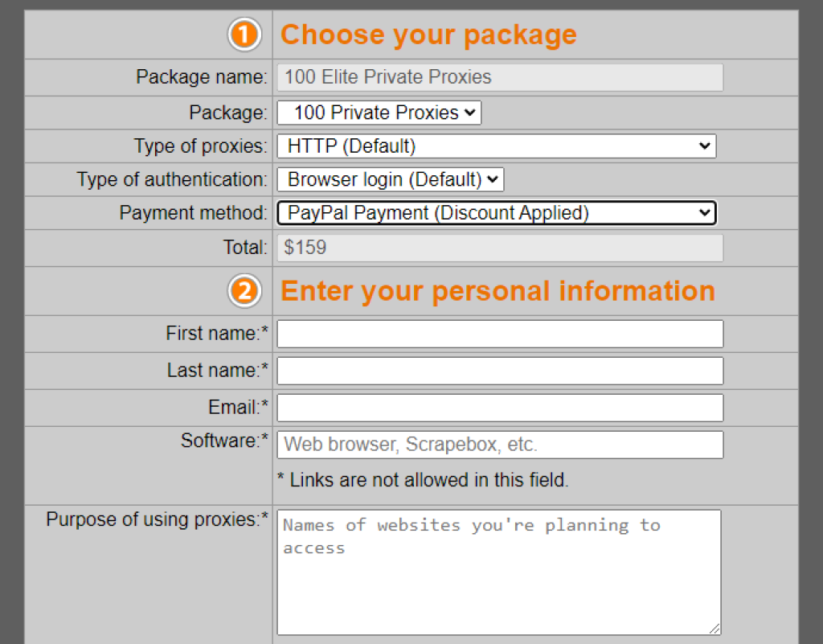Image resolution: width=823 pixels, height=644 pixels.
Task: Click the 100 Elite Private Proxies name field
Action: 499,77
